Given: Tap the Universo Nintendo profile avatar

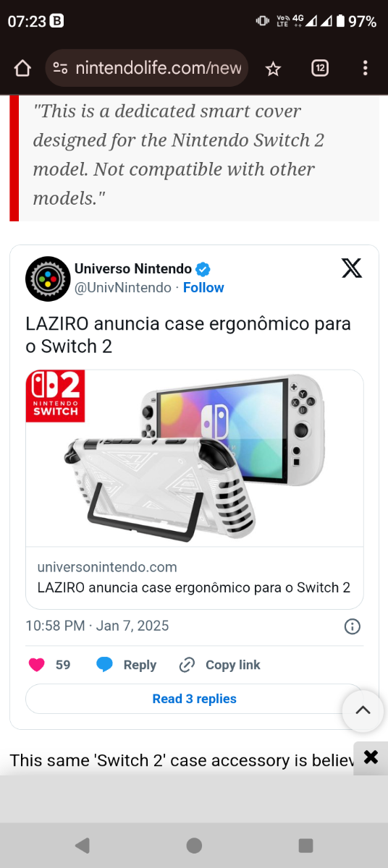Looking at the screenshot, I should 47,278.
